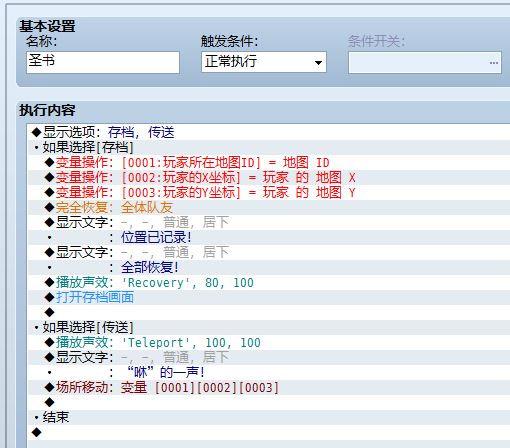This screenshot has width=510, height=448.
Task: Select the 显示文字 row above “咻”的一声!
Action: pyautogui.click(x=269, y=357)
